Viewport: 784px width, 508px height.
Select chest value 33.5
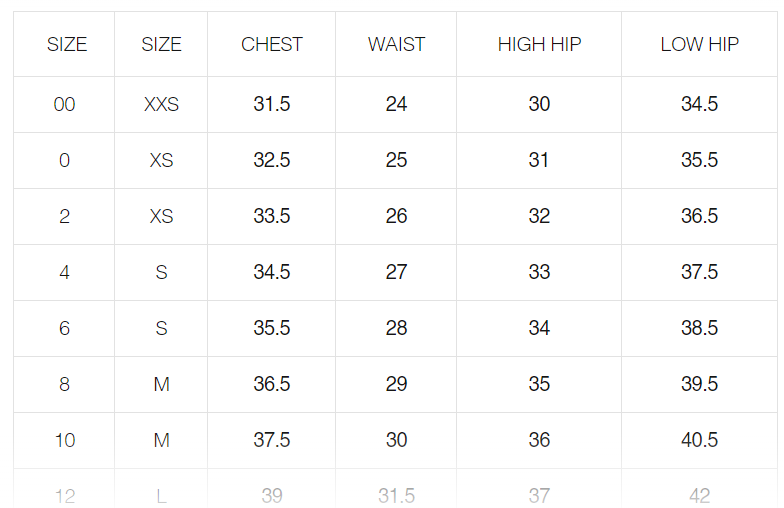click(272, 217)
